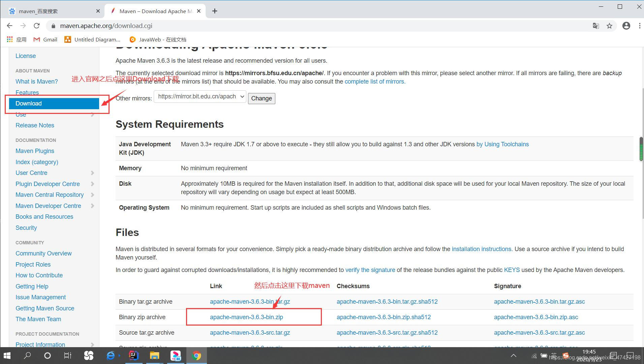Download apache-maven-3.6.3-bin.tar.gz
Screen dimensions: 644x364
pos(250,302)
